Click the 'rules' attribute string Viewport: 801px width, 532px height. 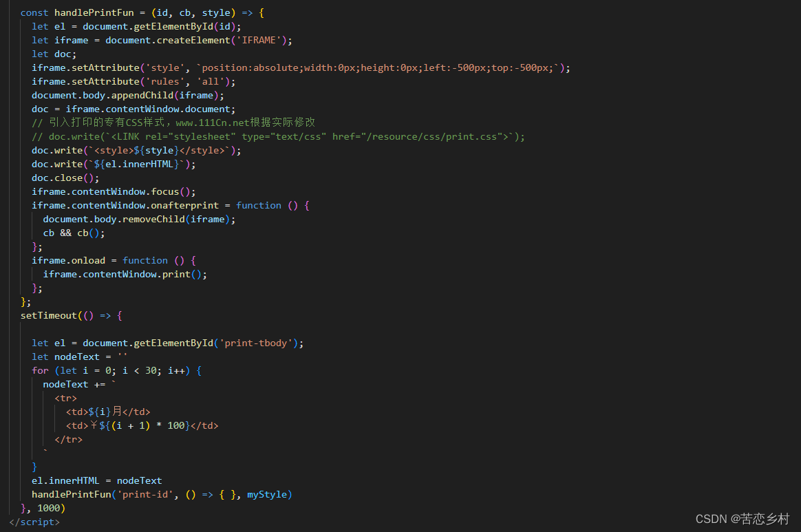pyautogui.click(x=165, y=82)
